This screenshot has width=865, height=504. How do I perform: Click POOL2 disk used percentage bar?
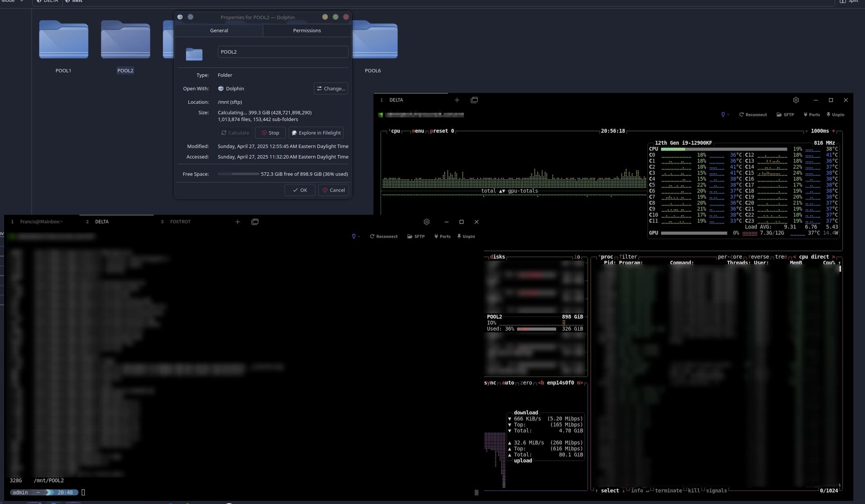click(x=536, y=329)
